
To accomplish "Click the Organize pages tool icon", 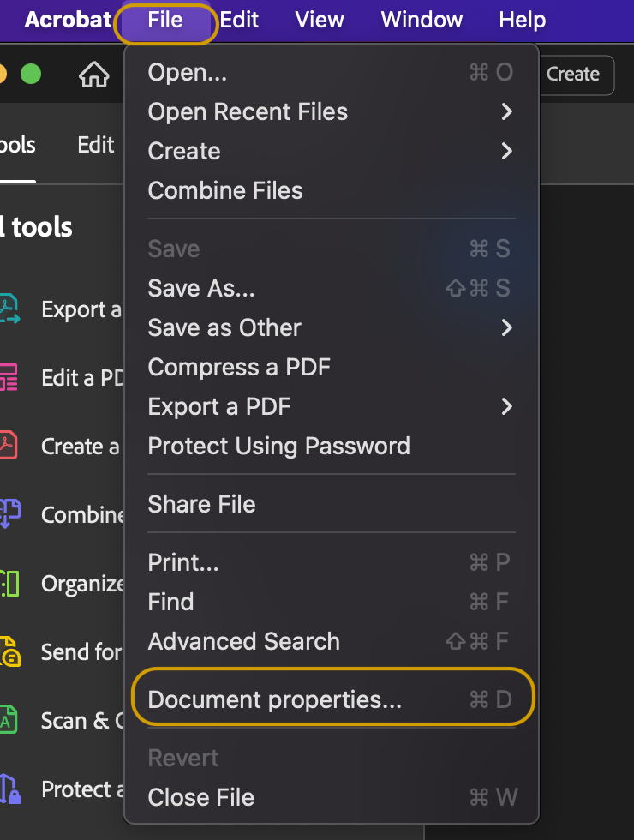I will [x=9, y=584].
